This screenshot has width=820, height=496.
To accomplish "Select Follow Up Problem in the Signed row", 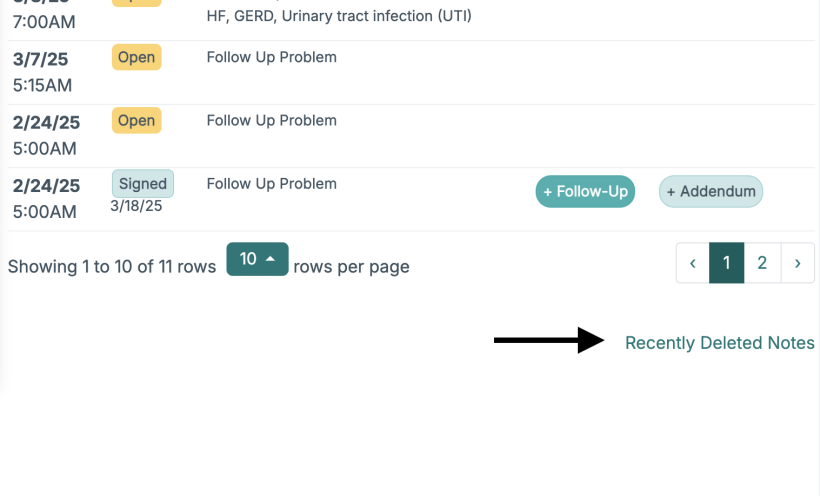I will (x=271, y=184).
